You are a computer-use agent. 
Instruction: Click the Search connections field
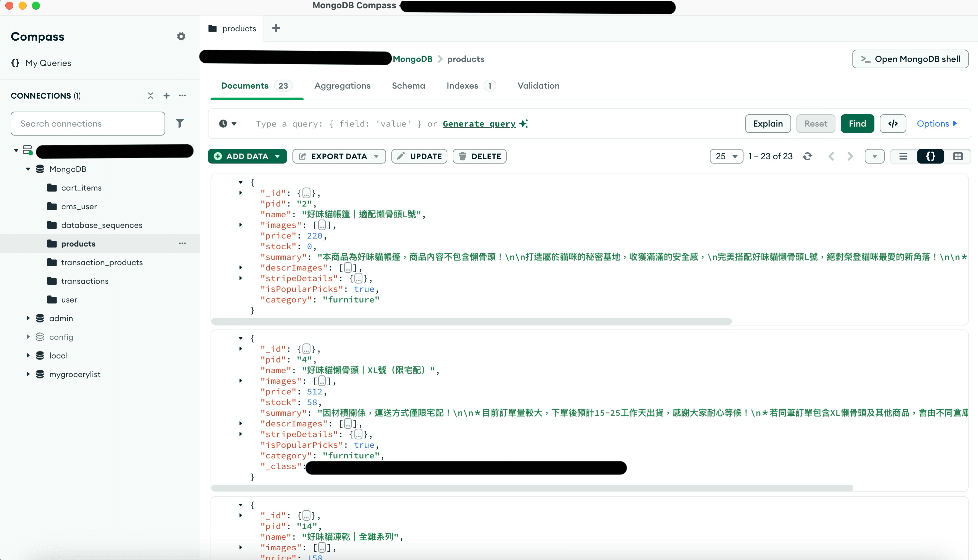tap(88, 124)
